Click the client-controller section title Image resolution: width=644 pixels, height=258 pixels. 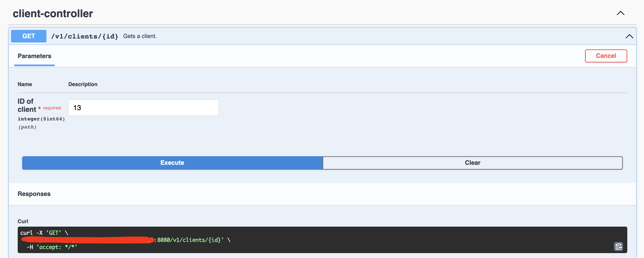tap(53, 13)
